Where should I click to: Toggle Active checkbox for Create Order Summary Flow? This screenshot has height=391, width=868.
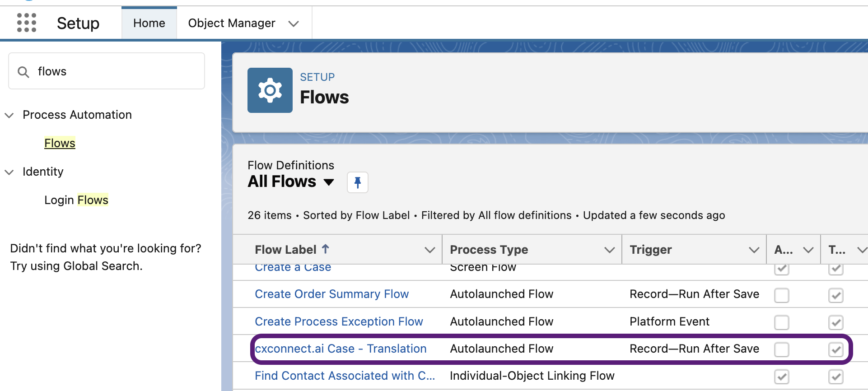781,295
